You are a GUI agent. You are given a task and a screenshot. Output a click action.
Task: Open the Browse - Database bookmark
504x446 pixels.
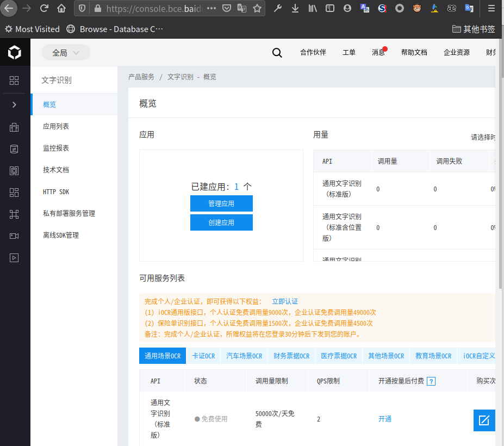115,29
